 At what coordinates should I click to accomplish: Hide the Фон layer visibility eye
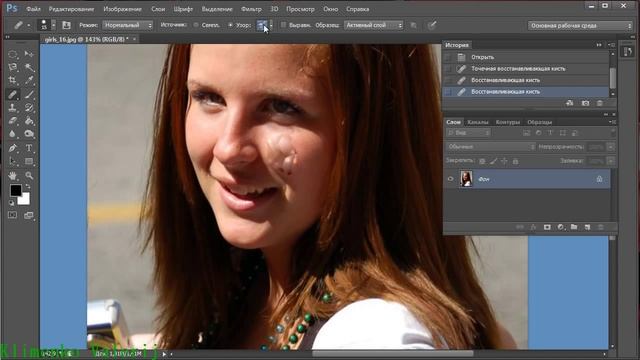[451, 179]
